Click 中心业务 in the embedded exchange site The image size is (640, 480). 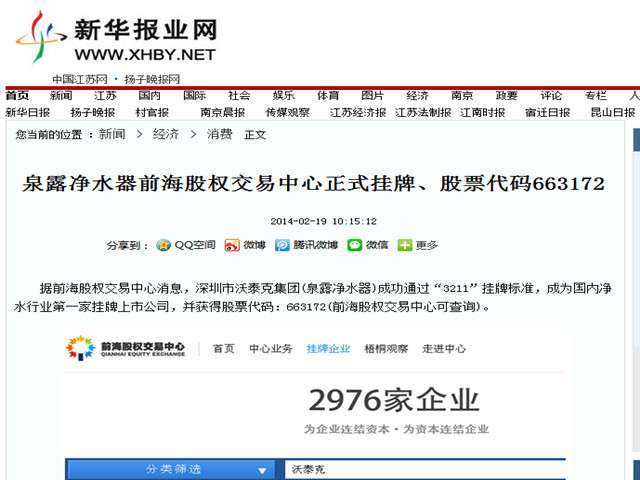point(271,349)
